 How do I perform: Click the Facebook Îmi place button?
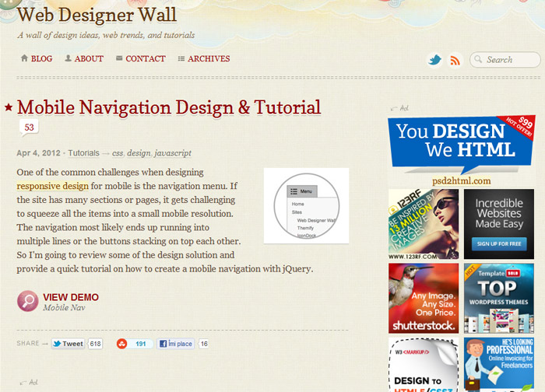click(x=176, y=344)
